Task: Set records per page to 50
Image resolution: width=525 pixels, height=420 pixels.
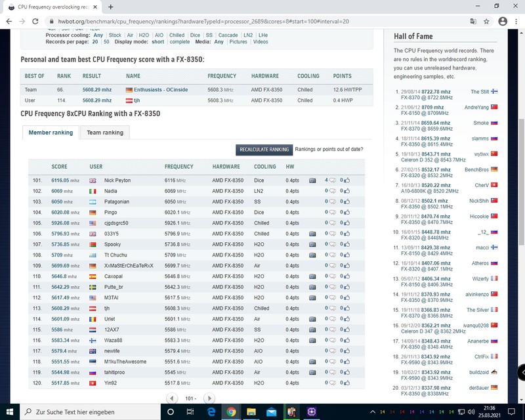Action: coord(106,42)
